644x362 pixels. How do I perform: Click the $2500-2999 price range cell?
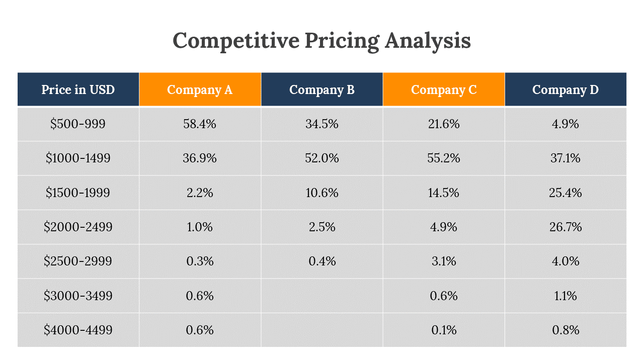(x=78, y=261)
